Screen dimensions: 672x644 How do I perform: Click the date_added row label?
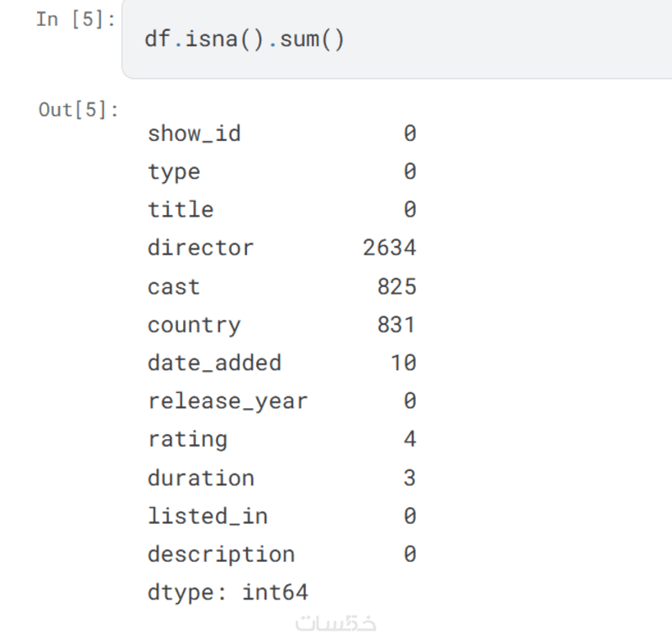click(214, 363)
